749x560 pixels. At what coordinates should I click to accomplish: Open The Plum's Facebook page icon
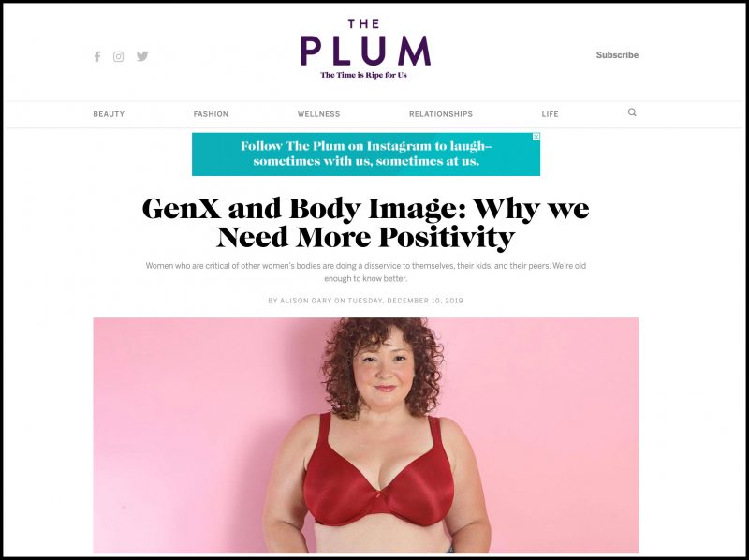point(97,57)
